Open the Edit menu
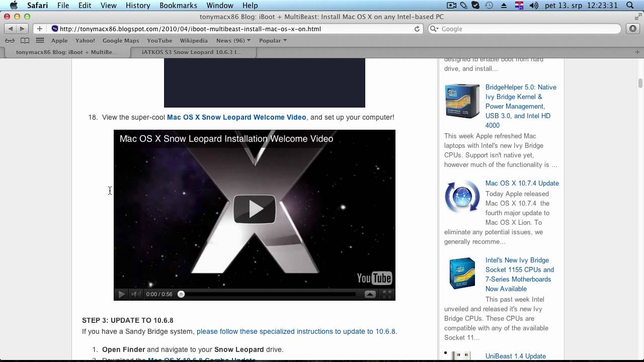Screen dimensions: 644x362 click(x=85, y=6)
